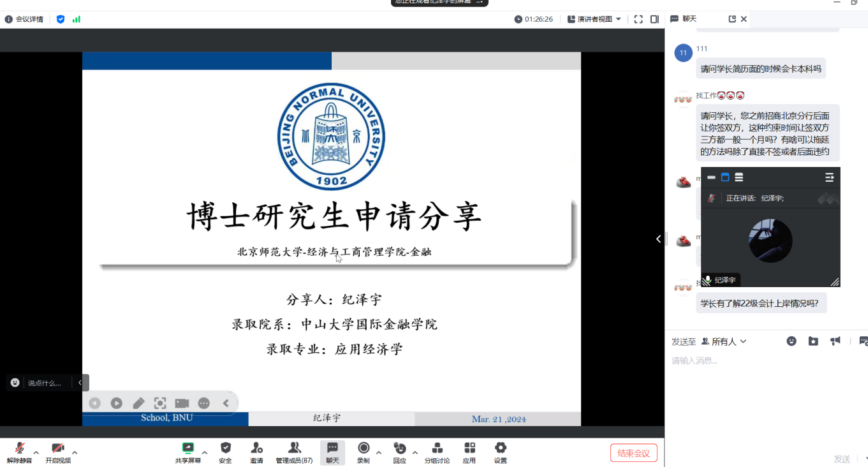
Task: Toggle 解除静音 to unmute microphone
Action: tap(18, 452)
